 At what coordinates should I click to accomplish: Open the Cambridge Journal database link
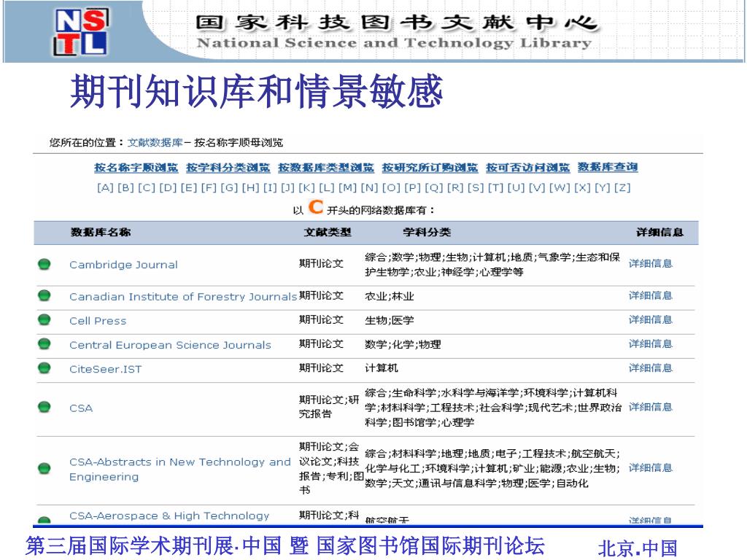pyautogui.click(x=123, y=264)
